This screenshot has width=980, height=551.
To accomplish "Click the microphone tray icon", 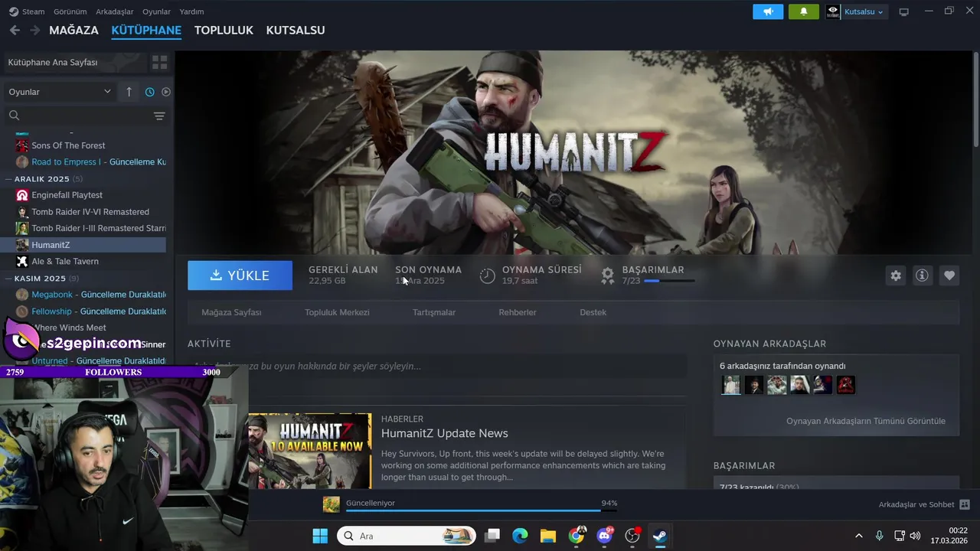I will (x=879, y=536).
